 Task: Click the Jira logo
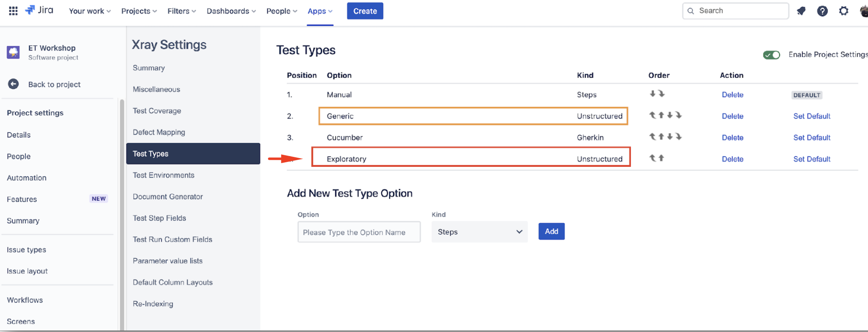point(39,10)
